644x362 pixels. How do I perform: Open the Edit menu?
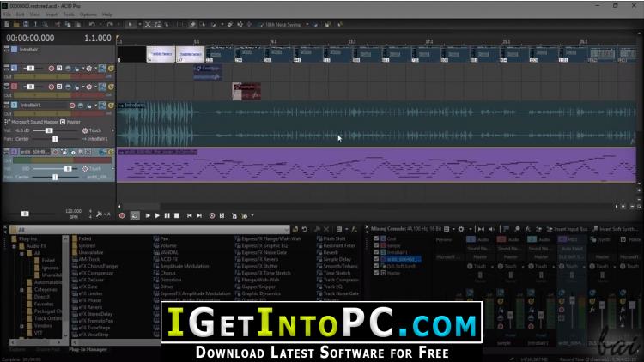pos(20,15)
